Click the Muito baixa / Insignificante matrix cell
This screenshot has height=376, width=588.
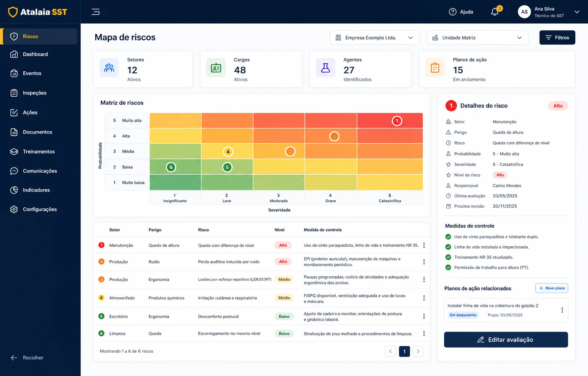pos(175,183)
